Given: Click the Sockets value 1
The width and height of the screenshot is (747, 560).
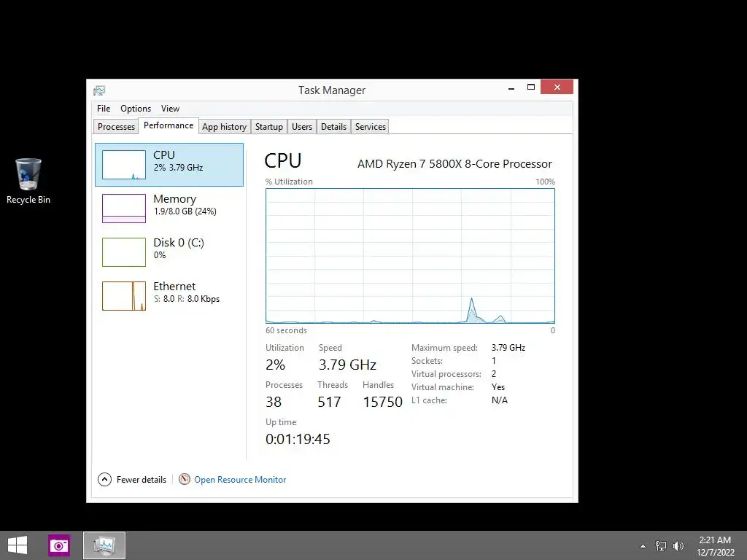Looking at the screenshot, I should tap(494, 361).
